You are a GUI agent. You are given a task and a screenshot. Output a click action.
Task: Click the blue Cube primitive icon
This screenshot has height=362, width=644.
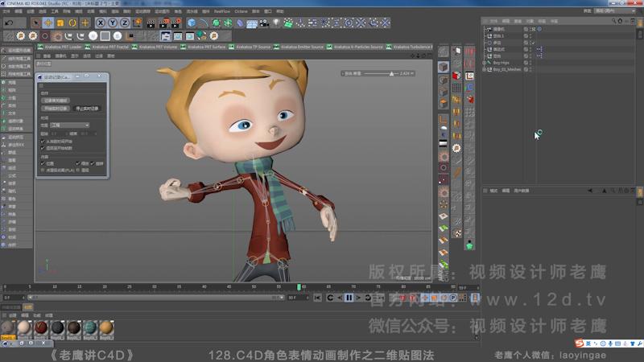coord(192,23)
